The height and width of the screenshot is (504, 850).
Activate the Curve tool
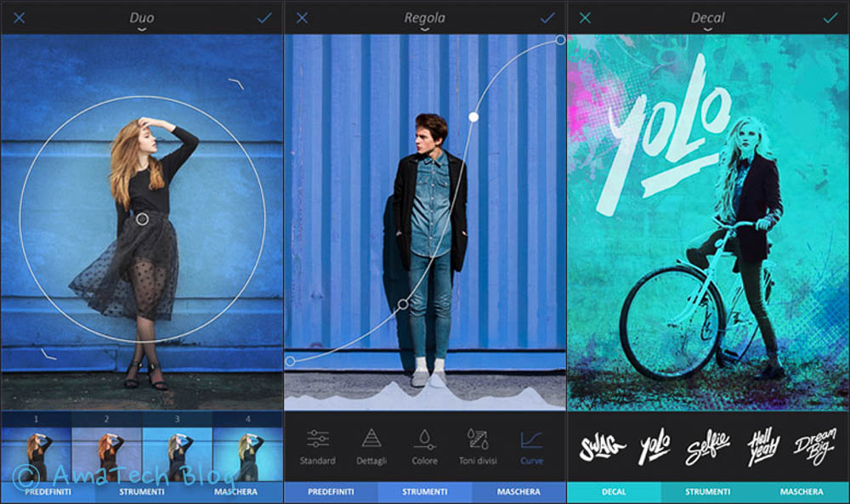(531, 446)
